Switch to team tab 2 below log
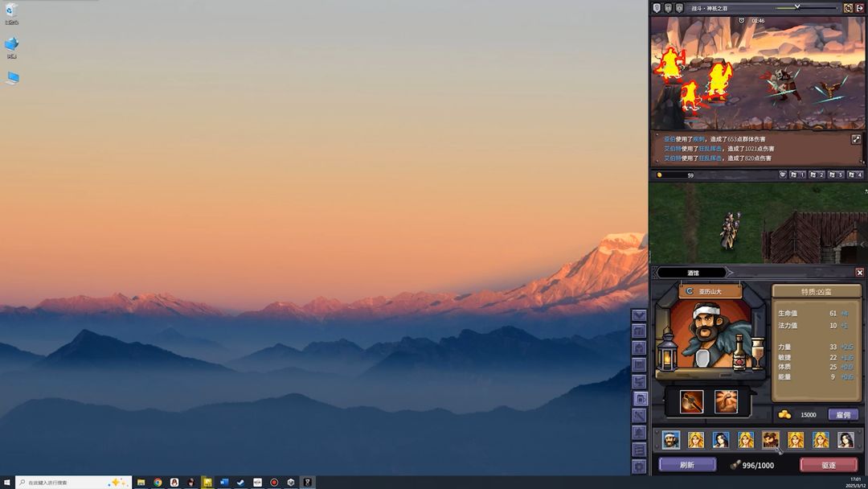Viewport: 868px width, 489px height. pos(817,175)
